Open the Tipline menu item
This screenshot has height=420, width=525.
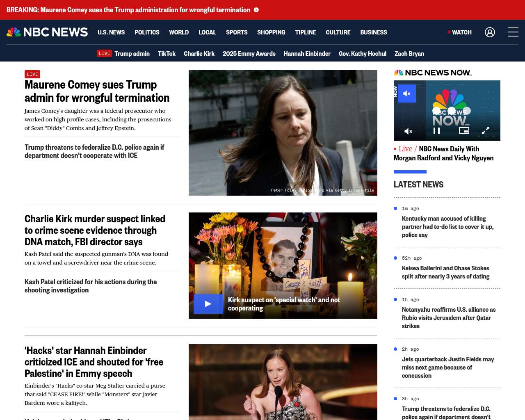pos(306,32)
